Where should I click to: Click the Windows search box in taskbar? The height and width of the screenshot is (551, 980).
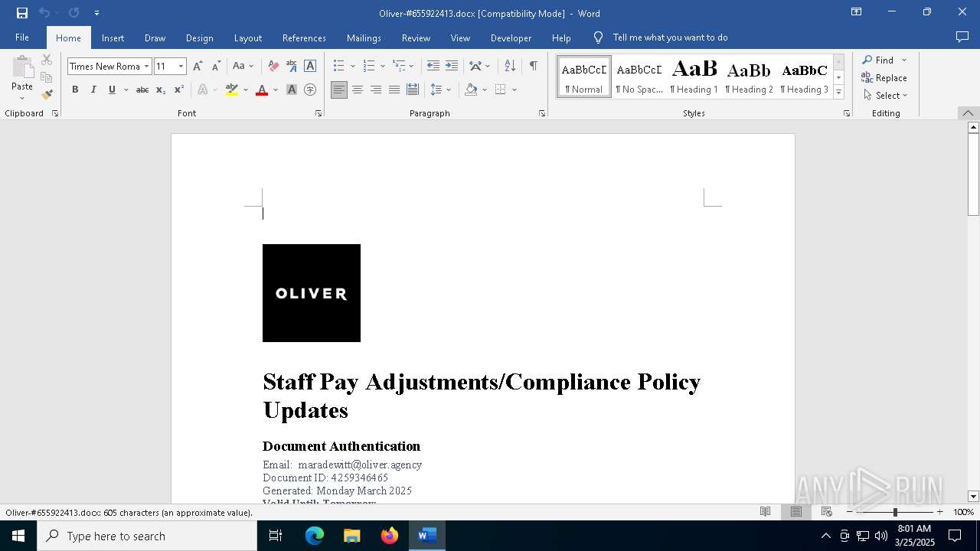point(147,536)
